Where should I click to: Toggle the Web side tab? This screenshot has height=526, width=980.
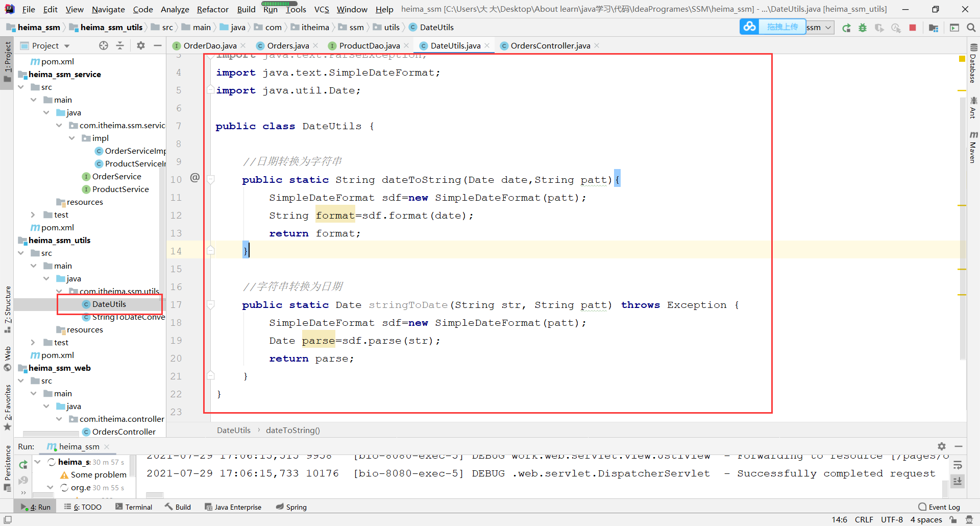point(7,359)
